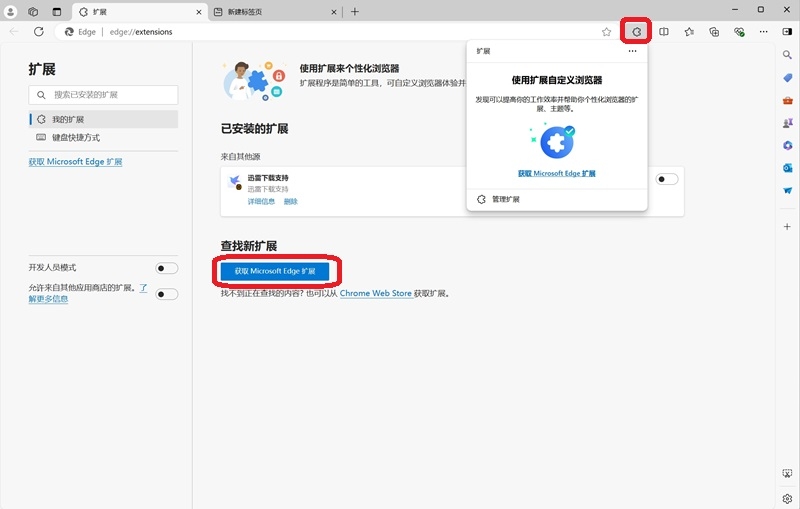The image size is (800, 509).
Task: Click the sidebar search icon
Action: click(x=787, y=55)
